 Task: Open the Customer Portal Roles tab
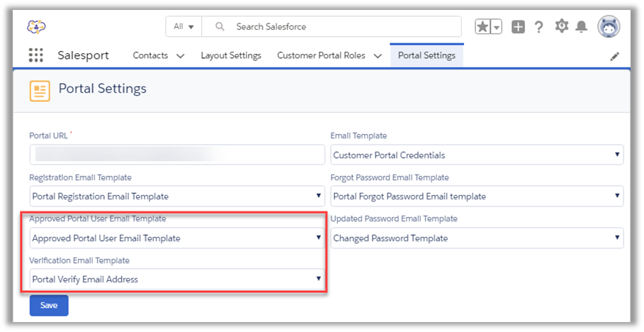(x=321, y=55)
